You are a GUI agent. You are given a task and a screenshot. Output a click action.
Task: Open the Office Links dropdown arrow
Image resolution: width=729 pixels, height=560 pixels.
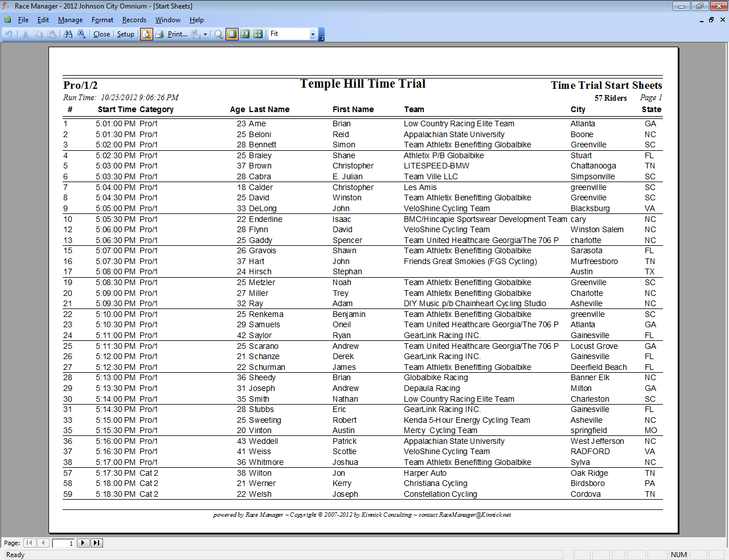click(x=206, y=34)
